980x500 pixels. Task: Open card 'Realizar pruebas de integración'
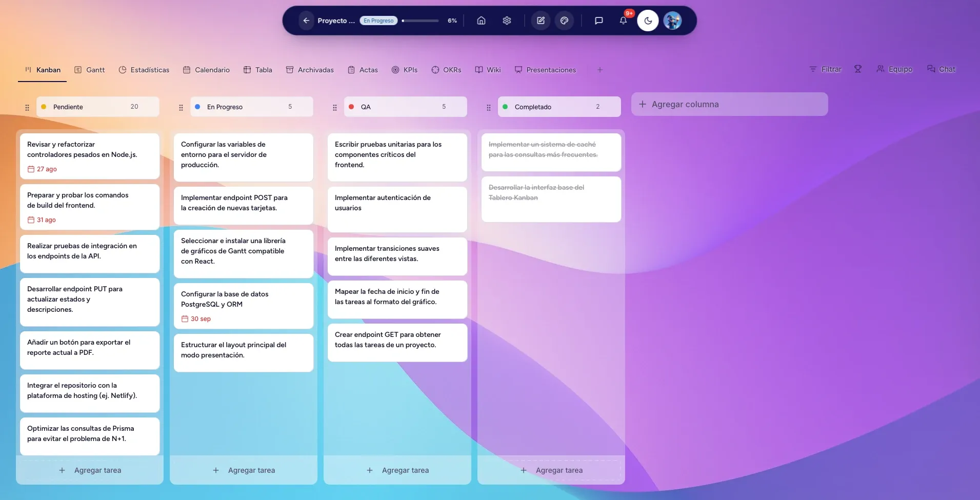[x=90, y=254]
